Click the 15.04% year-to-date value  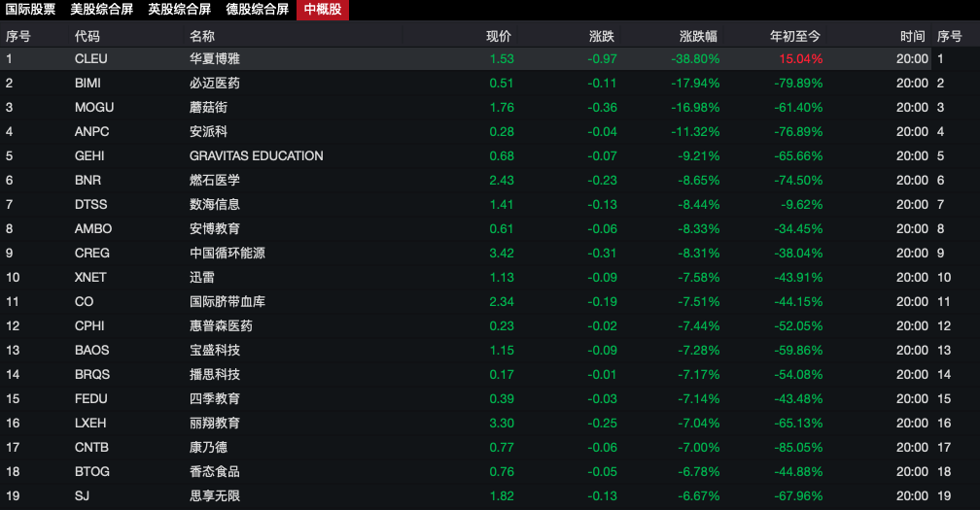(801, 58)
